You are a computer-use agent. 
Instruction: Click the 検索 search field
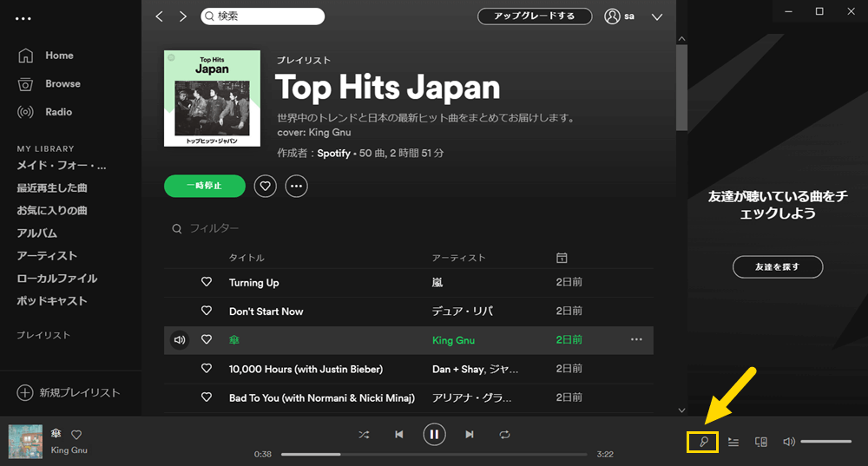pos(262,16)
